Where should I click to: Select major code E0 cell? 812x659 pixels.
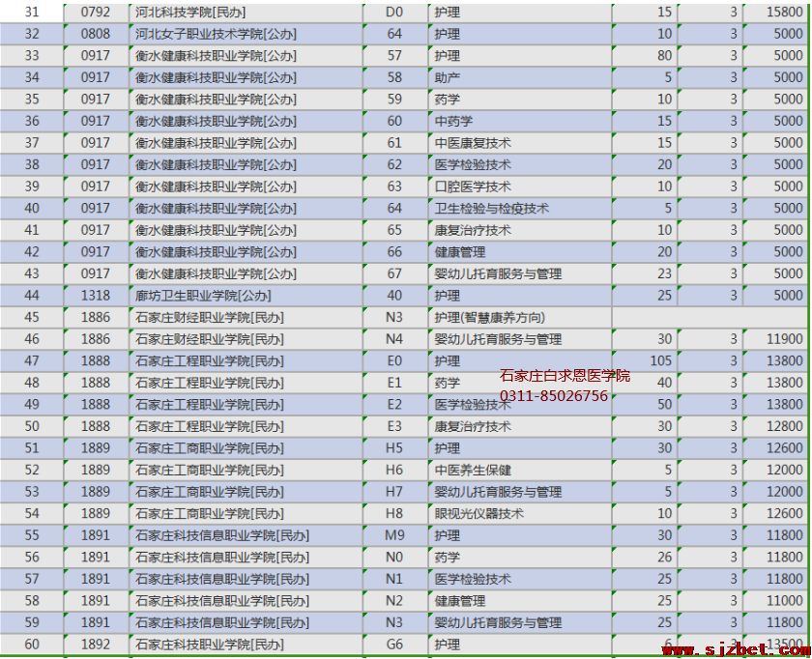395,360
